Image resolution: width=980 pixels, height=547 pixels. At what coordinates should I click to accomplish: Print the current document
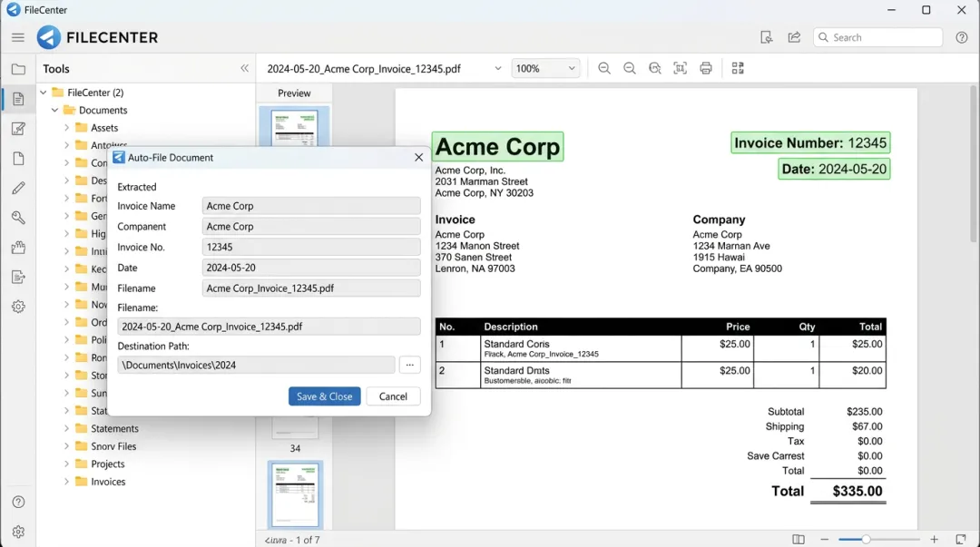[706, 68]
